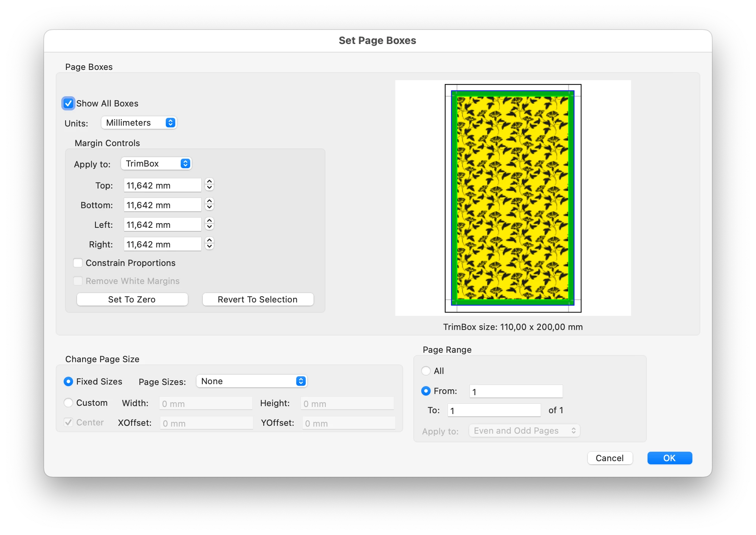The height and width of the screenshot is (535, 756).
Task: Select the Fixed Sizes radio button
Action: tap(68, 381)
